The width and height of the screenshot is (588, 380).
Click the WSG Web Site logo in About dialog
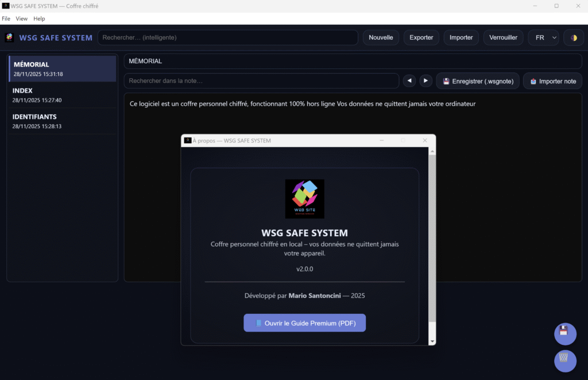[x=304, y=198]
